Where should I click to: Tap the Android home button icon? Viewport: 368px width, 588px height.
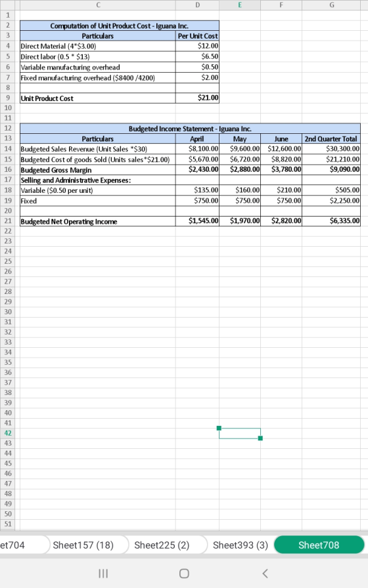[x=184, y=574]
